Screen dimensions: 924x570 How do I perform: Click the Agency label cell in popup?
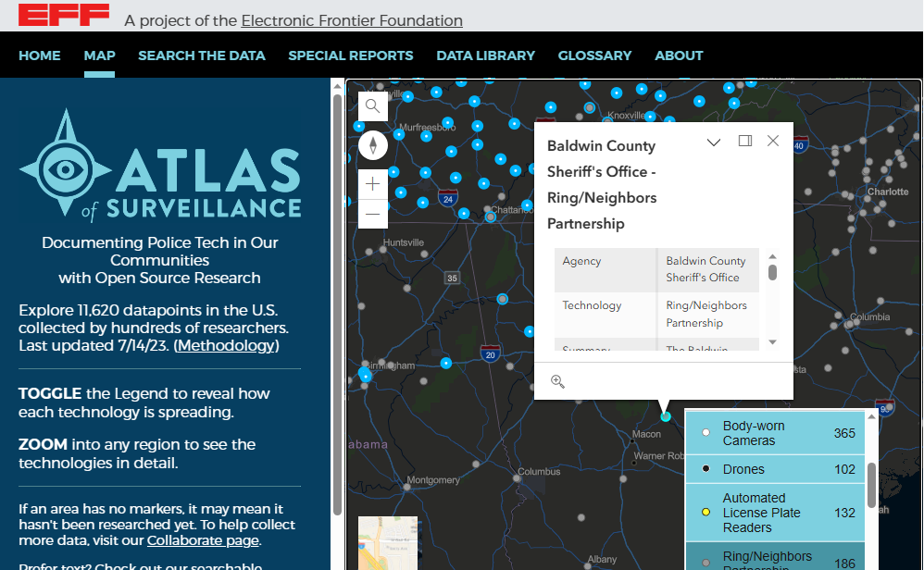(606, 269)
